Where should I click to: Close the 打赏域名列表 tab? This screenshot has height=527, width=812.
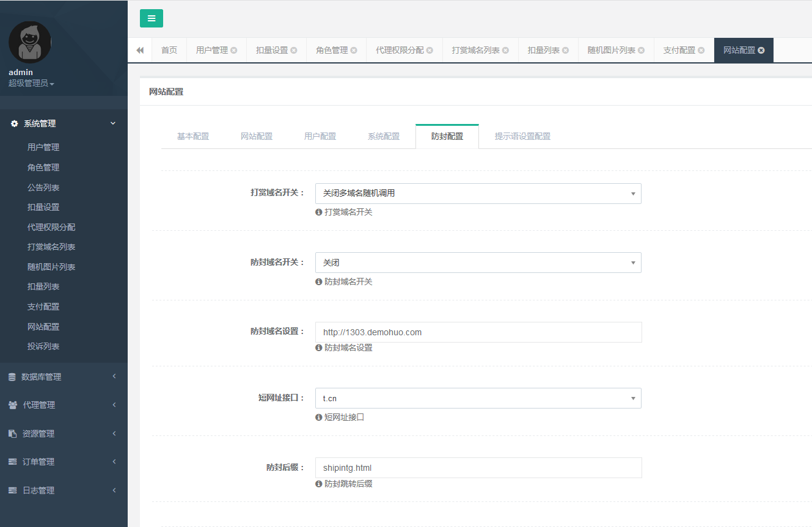(x=505, y=50)
